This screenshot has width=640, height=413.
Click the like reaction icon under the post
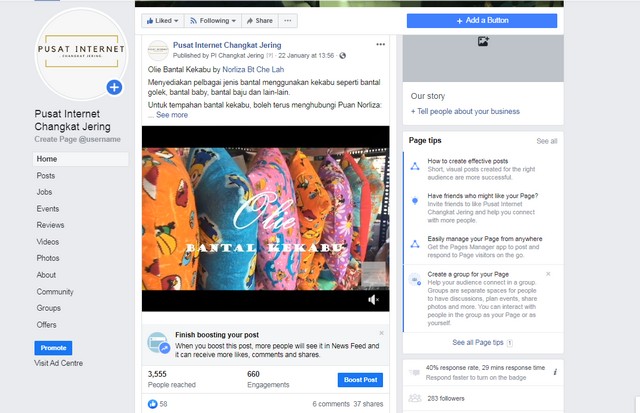(x=152, y=404)
